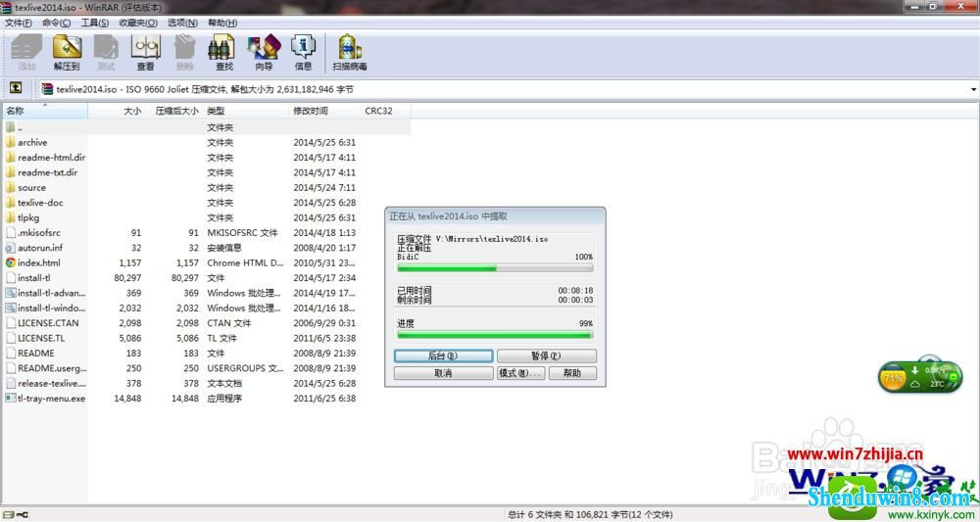Sort by 修改时间 column header
The image size is (980, 522).
tap(325, 111)
